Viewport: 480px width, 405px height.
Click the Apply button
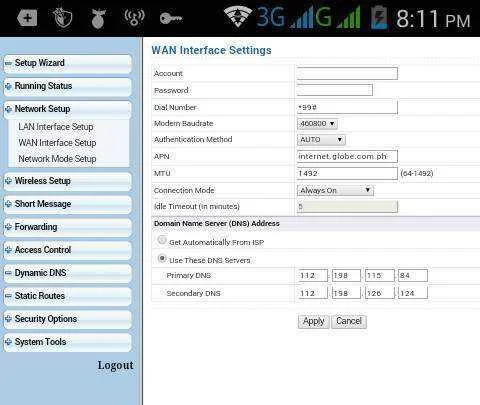tap(313, 322)
